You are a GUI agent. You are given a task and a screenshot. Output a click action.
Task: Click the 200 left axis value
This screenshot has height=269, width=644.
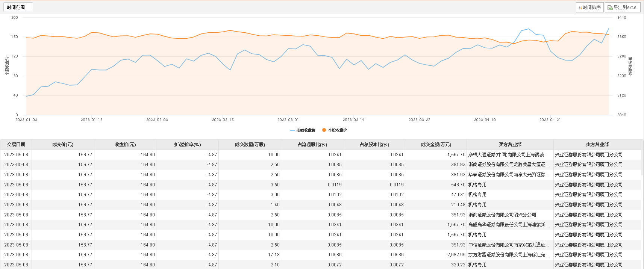pos(15,18)
